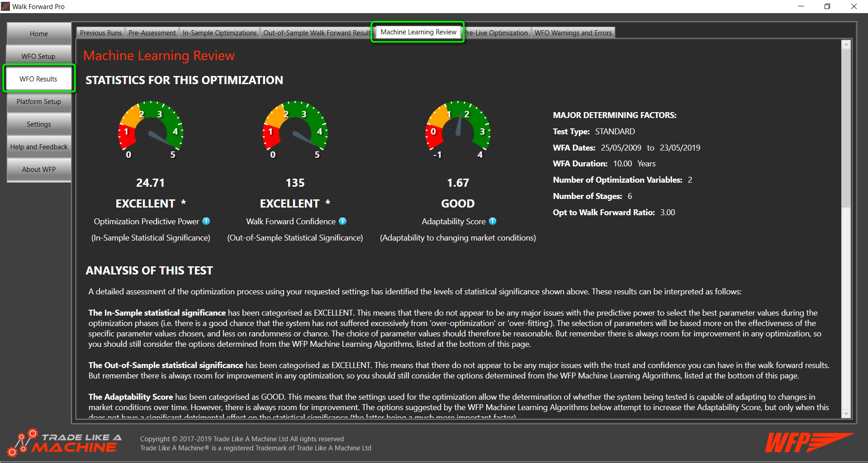Go to WFO Setup
The width and height of the screenshot is (868, 463).
(39, 56)
